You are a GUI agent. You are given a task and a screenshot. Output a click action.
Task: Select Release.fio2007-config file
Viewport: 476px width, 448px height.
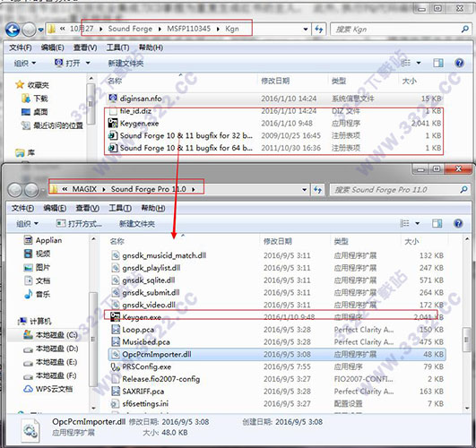point(277,379)
